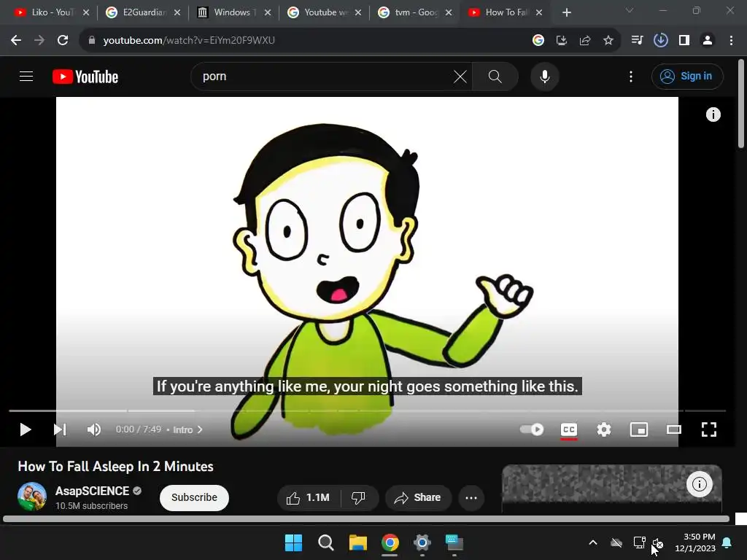This screenshot has width=747, height=560.
Task: Skip to next video
Action: (x=60, y=429)
